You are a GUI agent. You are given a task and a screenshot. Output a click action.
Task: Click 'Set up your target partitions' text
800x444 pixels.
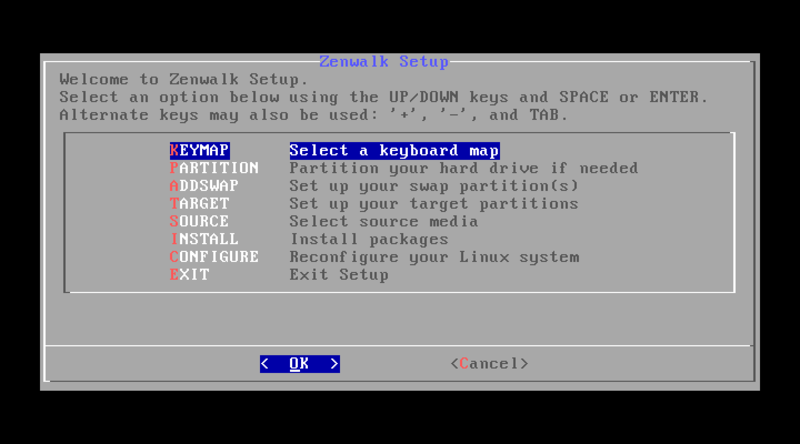click(x=434, y=204)
